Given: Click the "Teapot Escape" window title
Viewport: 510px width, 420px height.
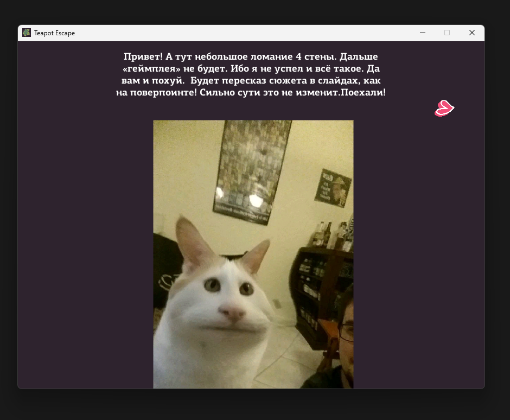Looking at the screenshot, I should [x=54, y=33].
